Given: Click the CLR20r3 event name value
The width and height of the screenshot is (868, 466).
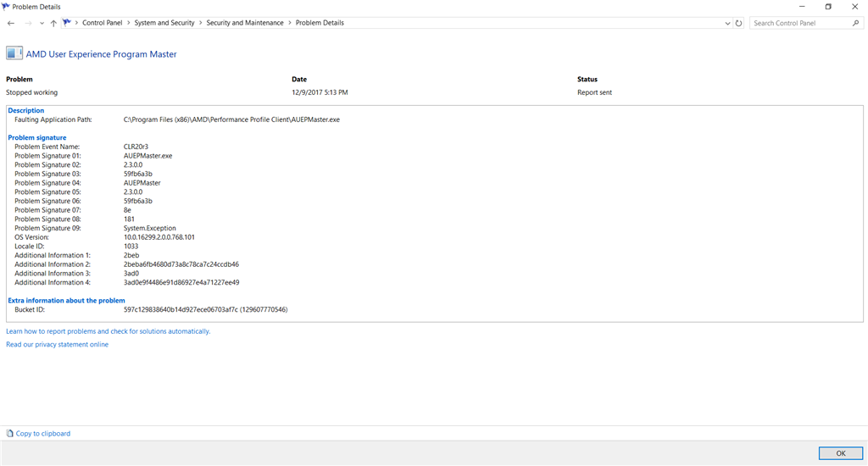Looking at the screenshot, I should click(136, 147).
